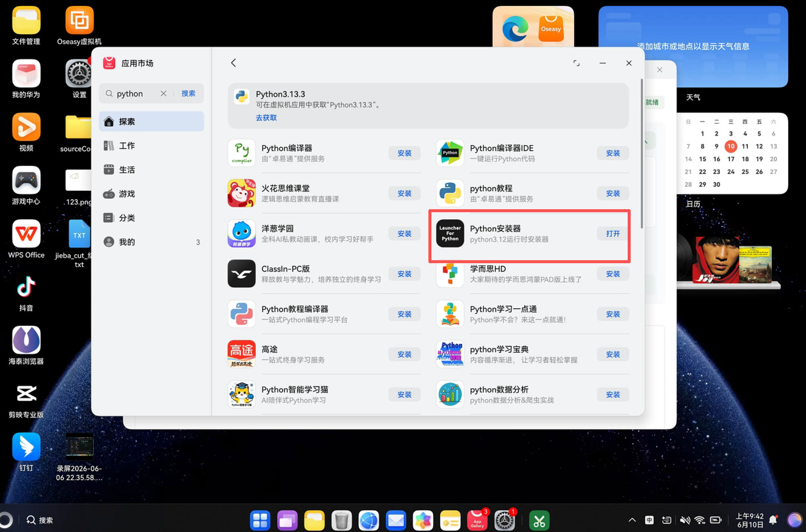Open 抖音 desktop icon
Screen dimensions: 806x532
click(x=26, y=287)
